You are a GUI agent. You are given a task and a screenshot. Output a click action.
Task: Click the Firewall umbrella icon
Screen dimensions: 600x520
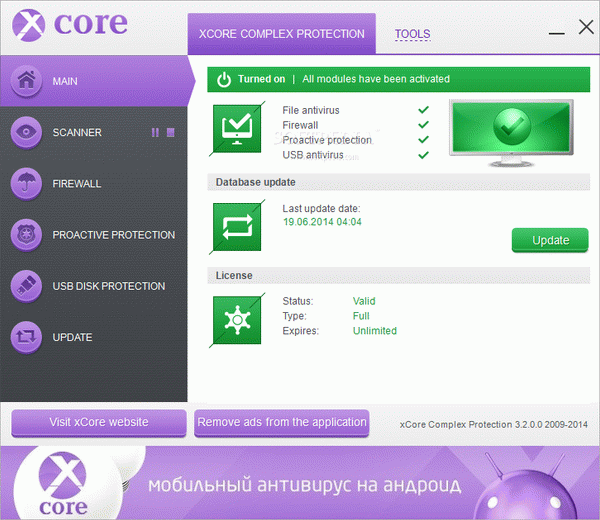26,183
